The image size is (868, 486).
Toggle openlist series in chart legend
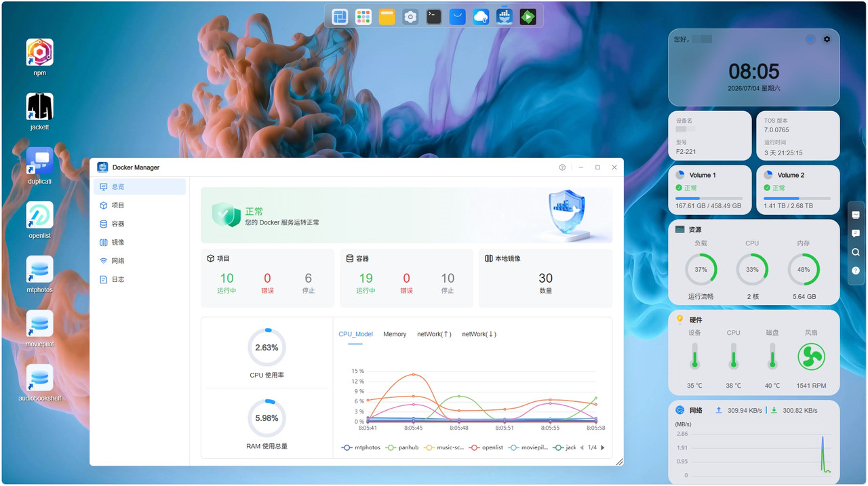pyautogui.click(x=486, y=447)
